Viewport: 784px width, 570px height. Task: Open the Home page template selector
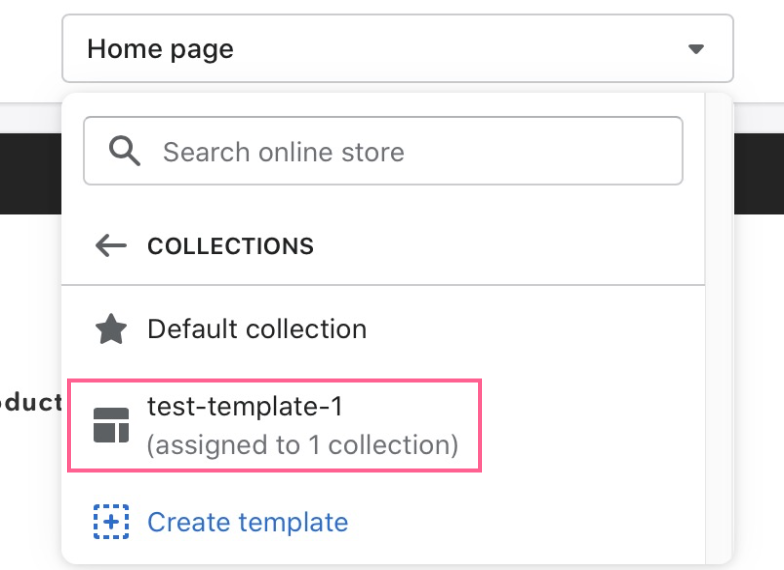pos(398,48)
